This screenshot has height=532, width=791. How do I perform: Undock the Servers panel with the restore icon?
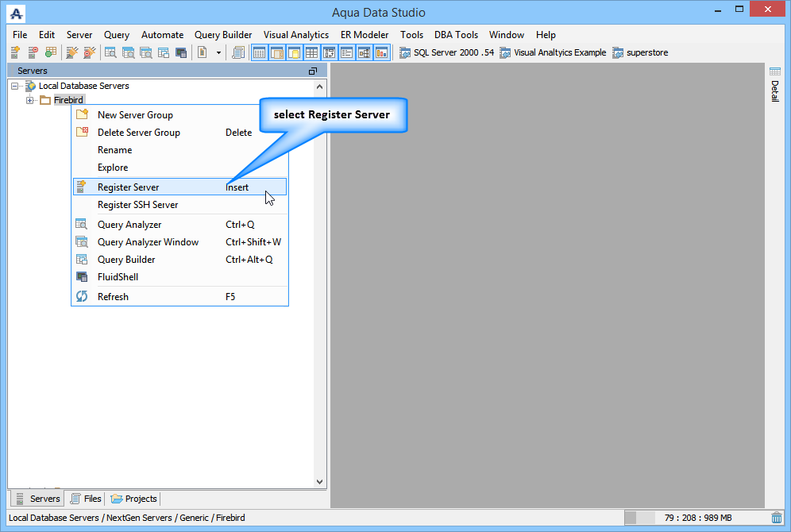313,71
